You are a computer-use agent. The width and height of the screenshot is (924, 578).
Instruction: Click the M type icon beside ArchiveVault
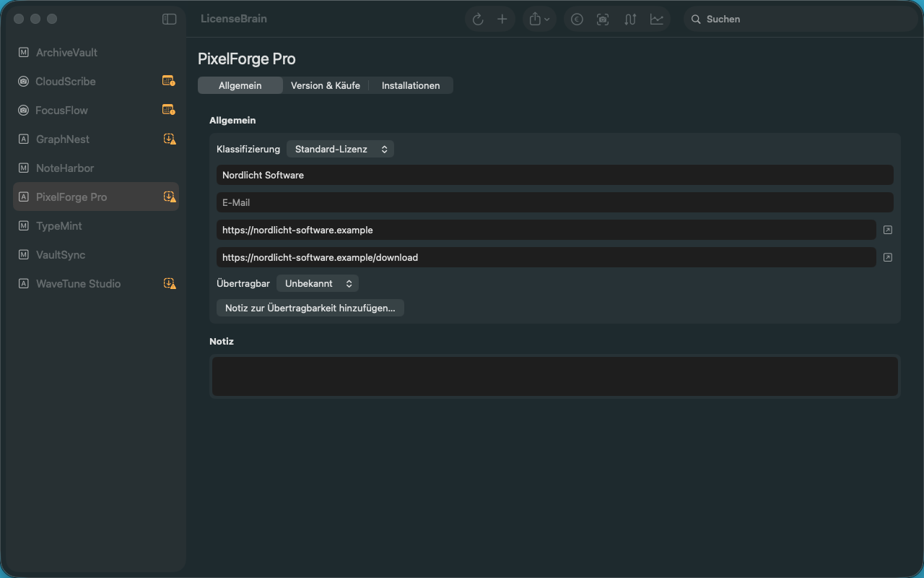[24, 53]
